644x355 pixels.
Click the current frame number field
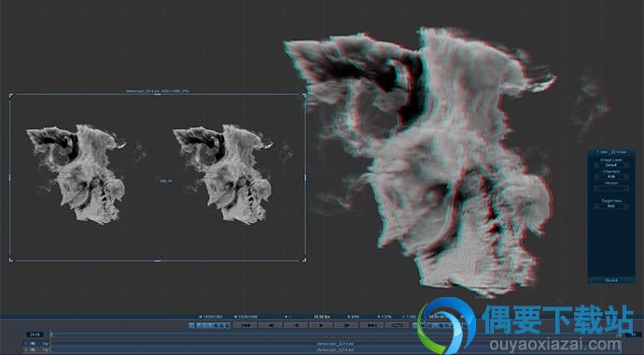tap(35, 334)
